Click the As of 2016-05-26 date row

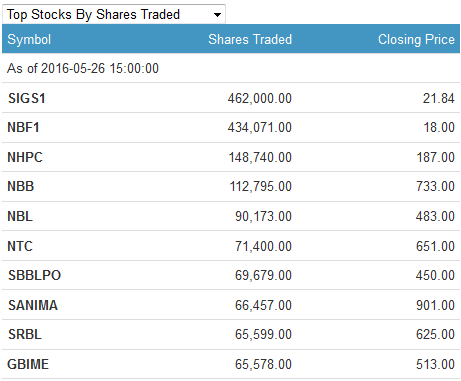(x=231, y=68)
